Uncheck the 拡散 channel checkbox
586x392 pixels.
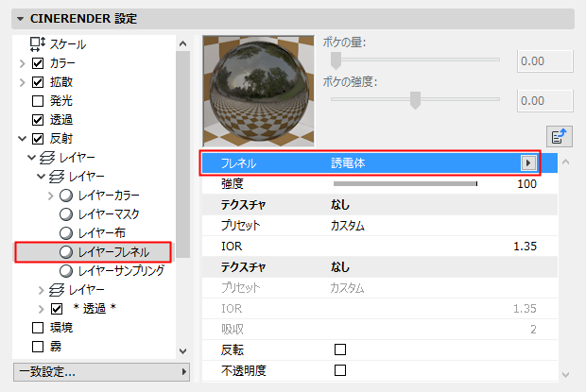[x=38, y=82]
